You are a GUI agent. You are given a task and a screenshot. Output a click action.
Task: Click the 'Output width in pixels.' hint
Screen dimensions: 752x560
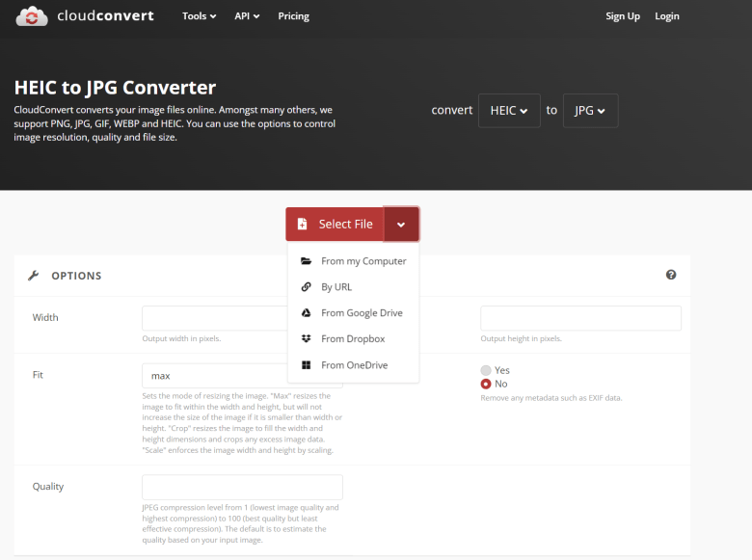coord(181,338)
